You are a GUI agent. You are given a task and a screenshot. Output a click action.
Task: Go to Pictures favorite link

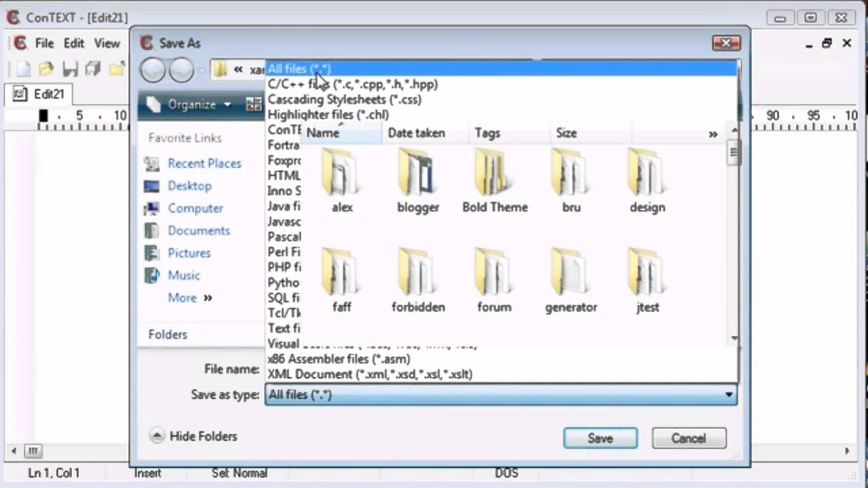[189, 253]
